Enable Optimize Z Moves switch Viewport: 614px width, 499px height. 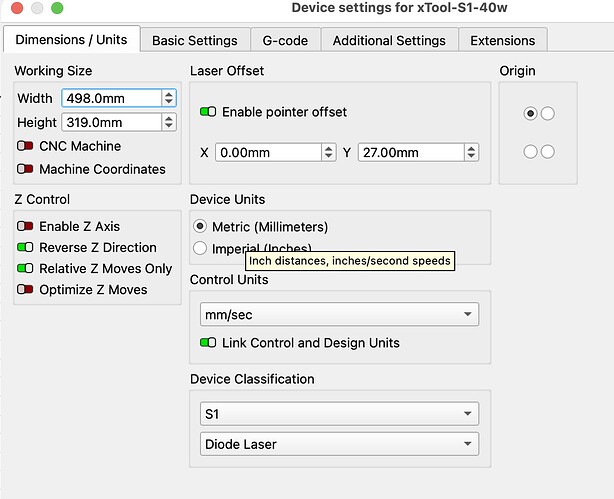tap(25, 290)
